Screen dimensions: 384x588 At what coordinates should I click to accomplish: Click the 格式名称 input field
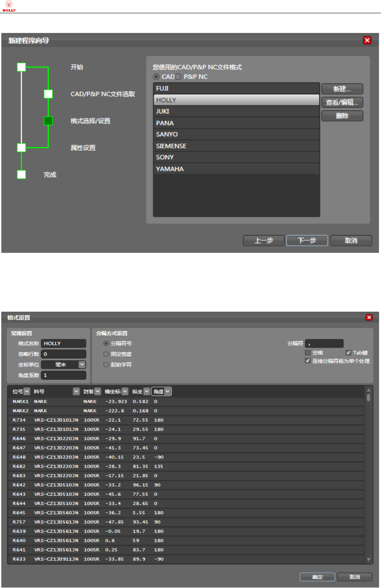[63, 343]
